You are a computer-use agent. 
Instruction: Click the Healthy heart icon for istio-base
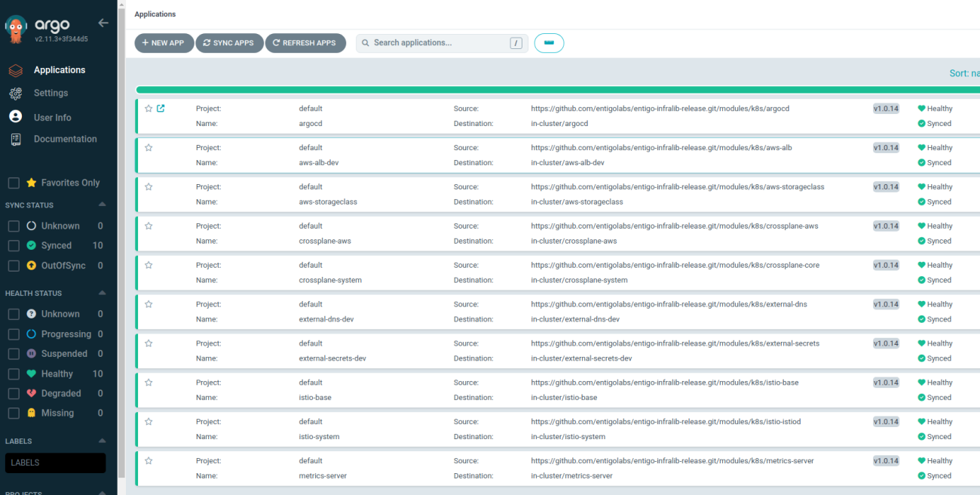tap(921, 383)
